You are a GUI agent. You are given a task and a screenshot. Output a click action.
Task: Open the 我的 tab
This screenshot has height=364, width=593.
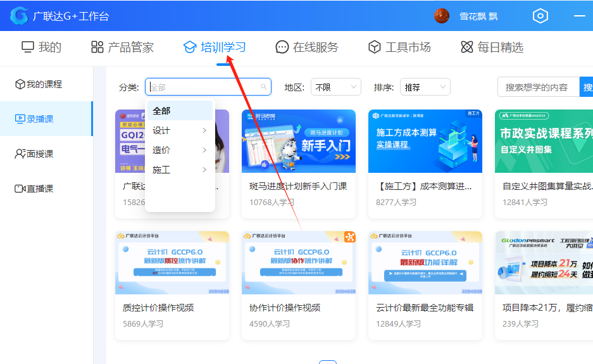coord(41,47)
